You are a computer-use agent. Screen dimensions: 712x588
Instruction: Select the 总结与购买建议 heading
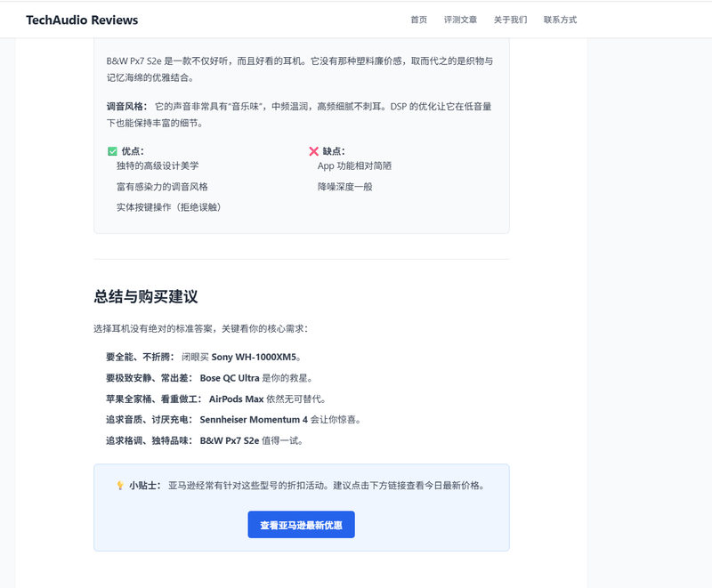pos(146,296)
